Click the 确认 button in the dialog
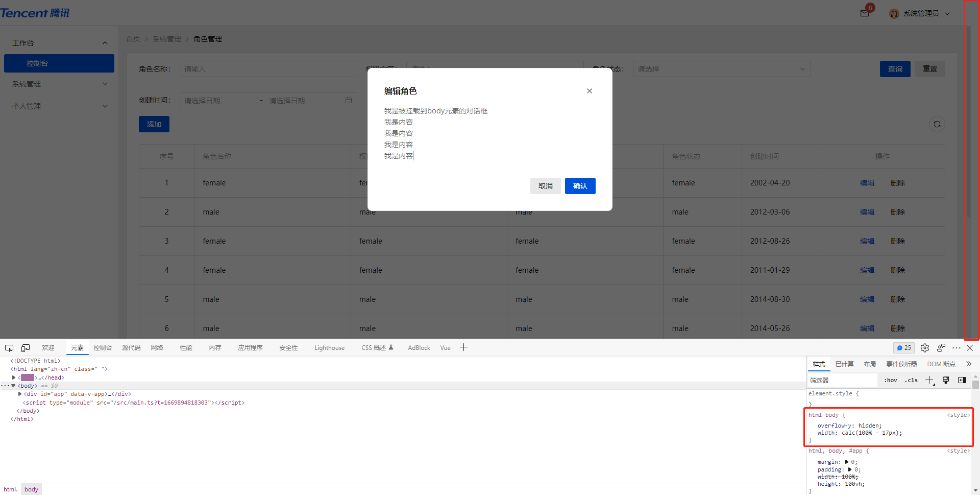Viewport: 980px width, 495px height. pyautogui.click(x=580, y=186)
